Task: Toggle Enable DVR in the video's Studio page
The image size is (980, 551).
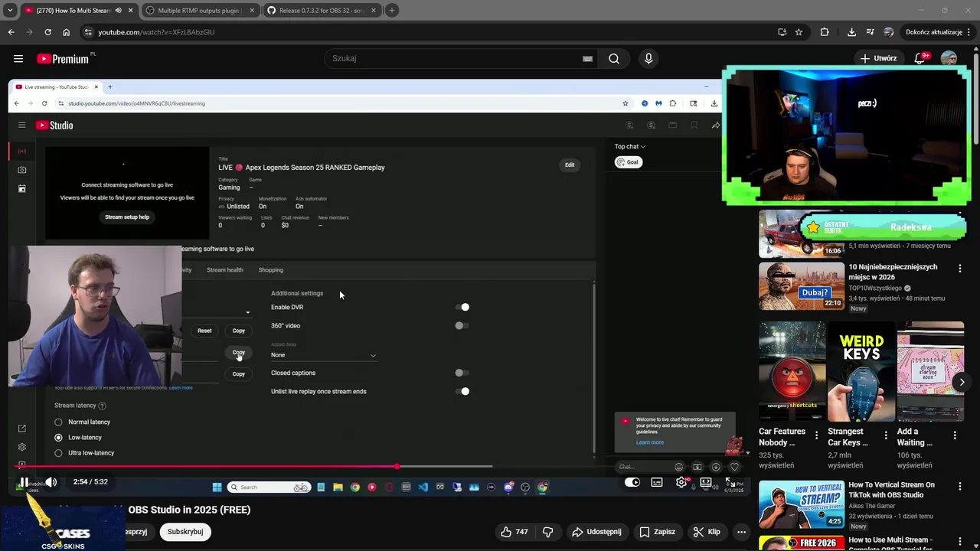Action: [462, 307]
